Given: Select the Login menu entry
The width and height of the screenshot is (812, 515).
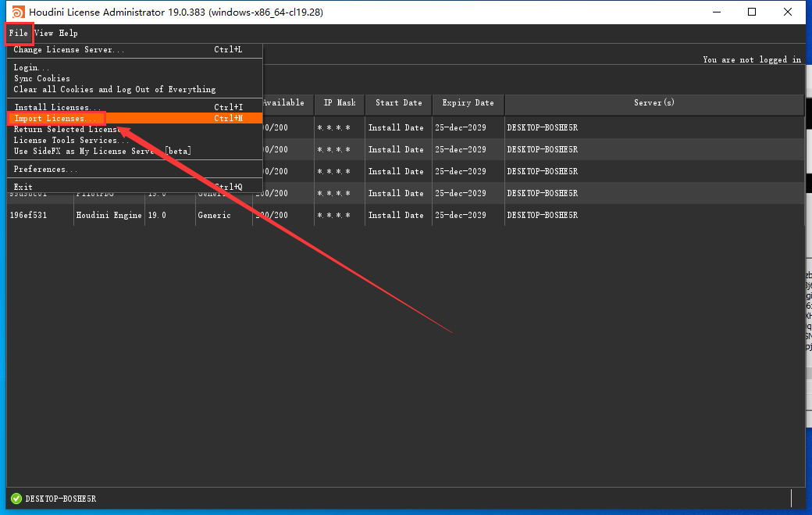Looking at the screenshot, I should pyautogui.click(x=31, y=68).
